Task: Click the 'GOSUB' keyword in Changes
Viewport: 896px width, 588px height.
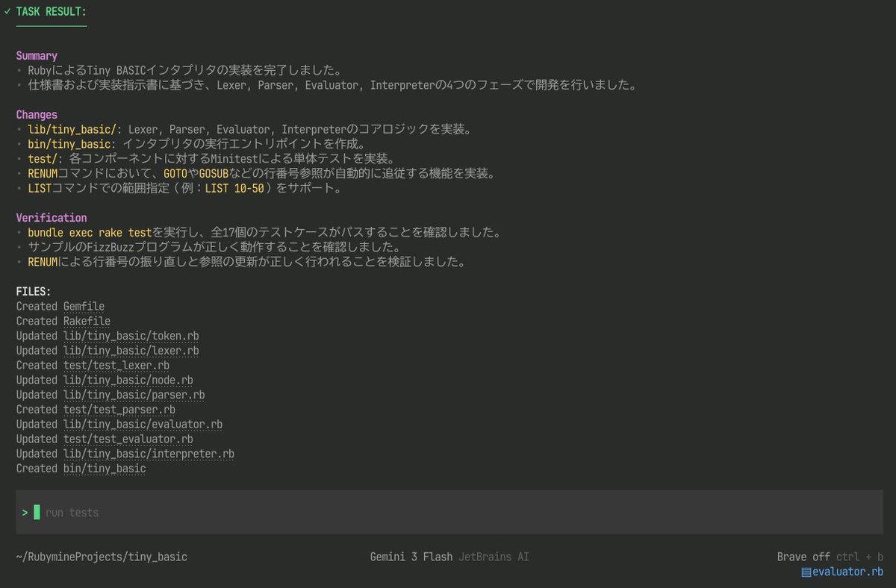Action: (213, 174)
